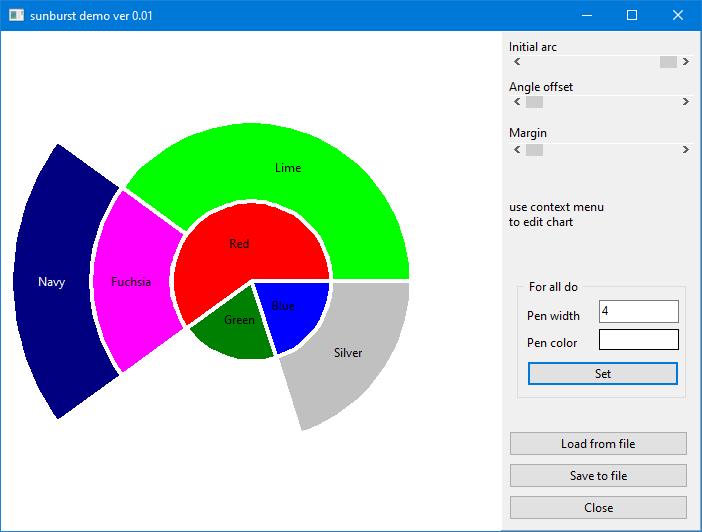
Task: Click the Fuchsia segment of sunburst
Action: coord(130,282)
